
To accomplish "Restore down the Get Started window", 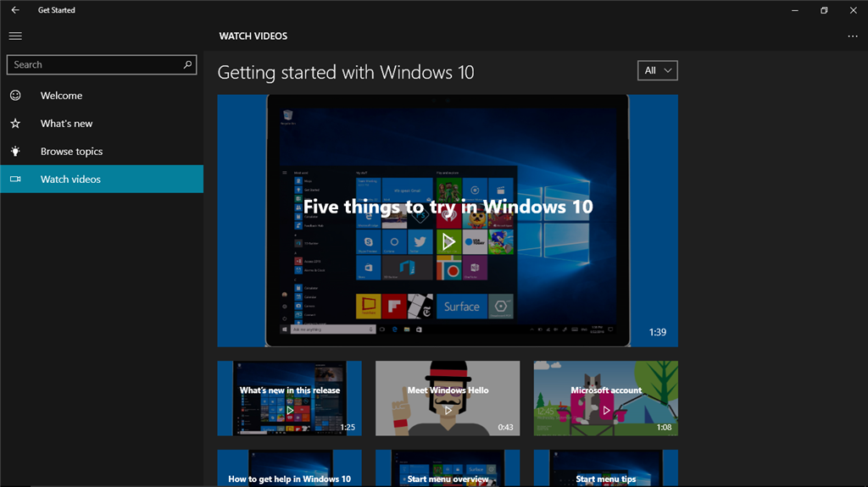I will (x=824, y=10).
